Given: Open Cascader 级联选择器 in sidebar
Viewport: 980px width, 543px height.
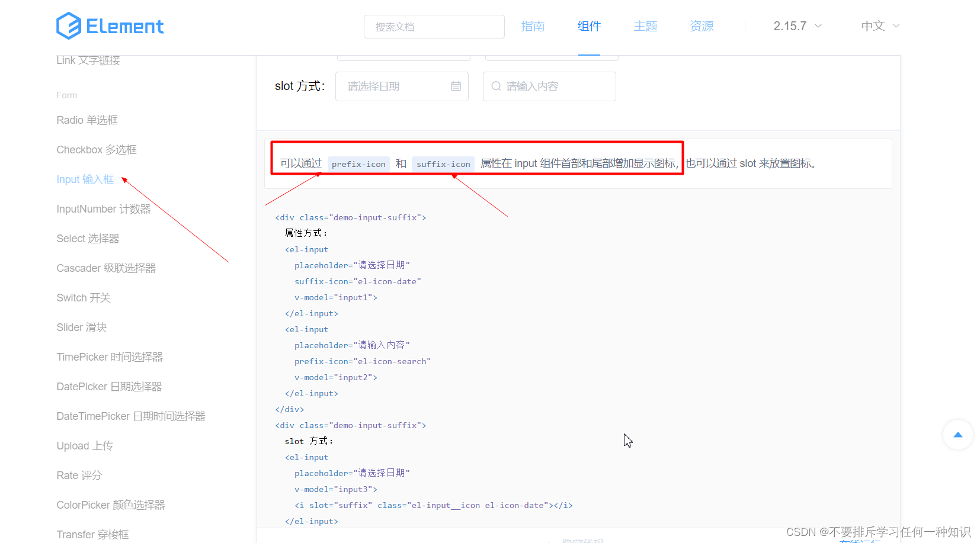Looking at the screenshot, I should click(106, 268).
